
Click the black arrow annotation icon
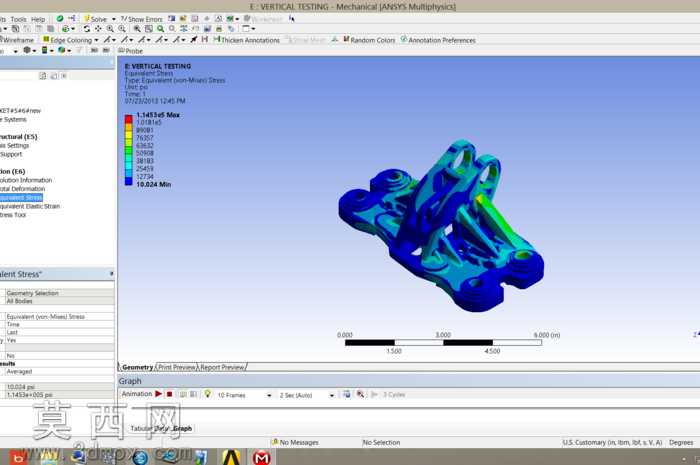pos(193,40)
